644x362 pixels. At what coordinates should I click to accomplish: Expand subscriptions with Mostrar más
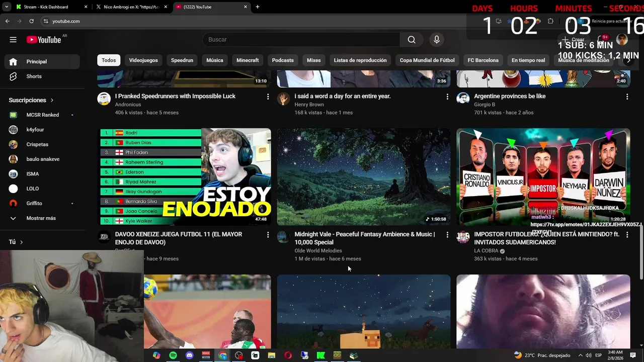coord(42,218)
